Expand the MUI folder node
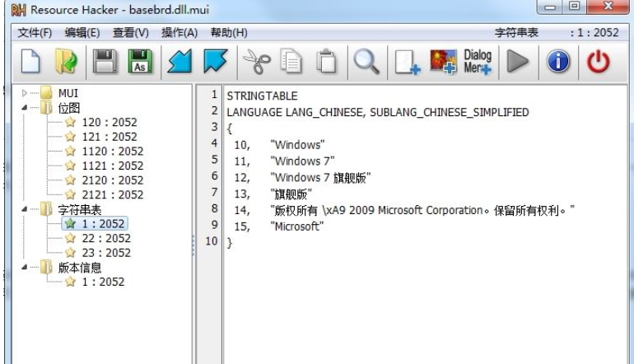 pos(24,95)
